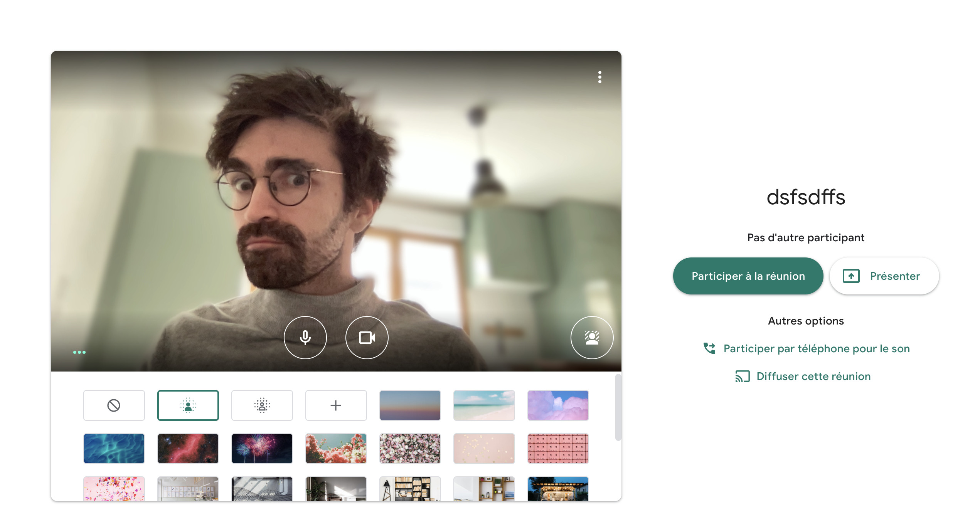Image resolution: width=980 pixels, height=528 pixels.
Task: Choose the bookshelf with lamp background
Action: (x=410, y=489)
